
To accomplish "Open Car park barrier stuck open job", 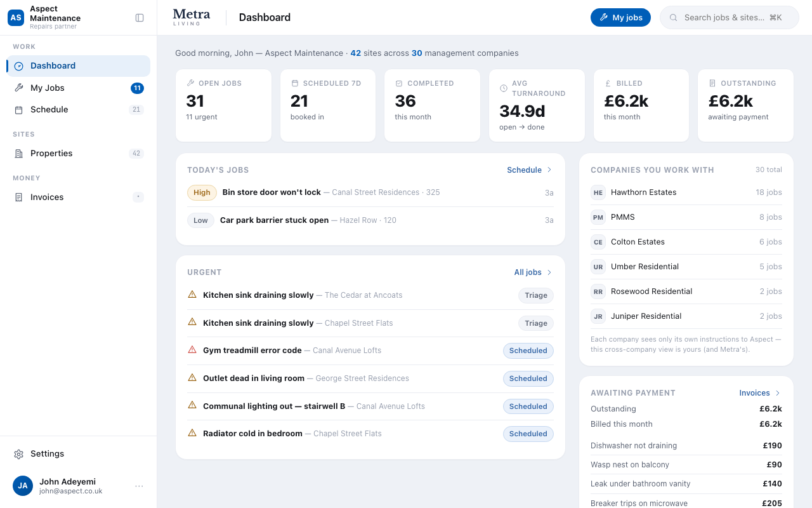I will click(x=370, y=220).
